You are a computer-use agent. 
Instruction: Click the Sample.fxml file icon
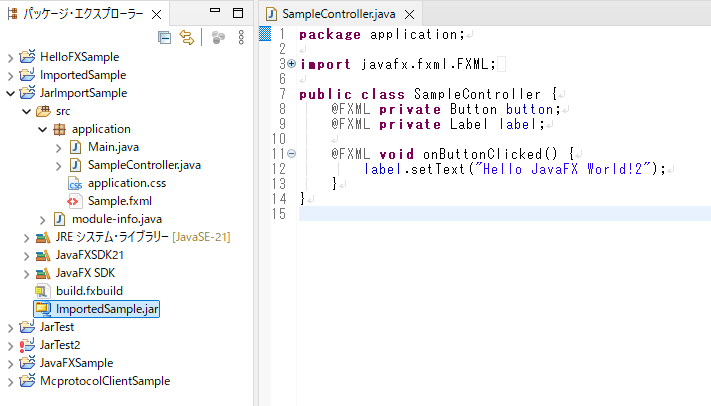(74, 201)
